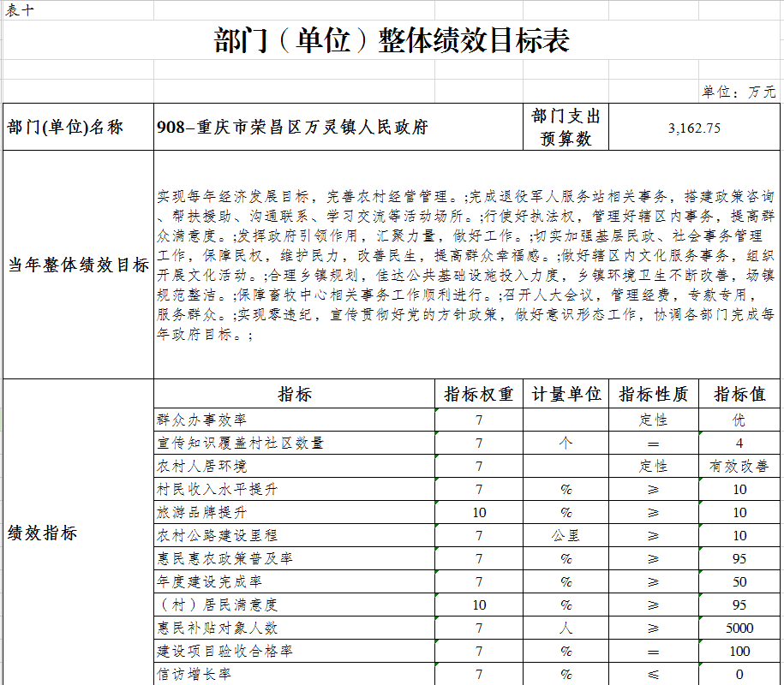Click the '指标性质' column header

click(654, 394)
